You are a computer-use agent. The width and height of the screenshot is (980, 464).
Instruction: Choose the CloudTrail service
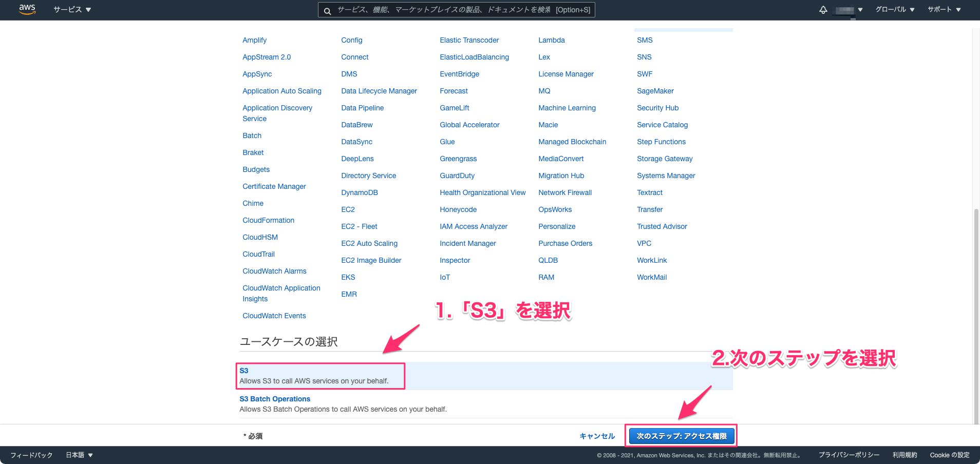[x=258, y=254]
